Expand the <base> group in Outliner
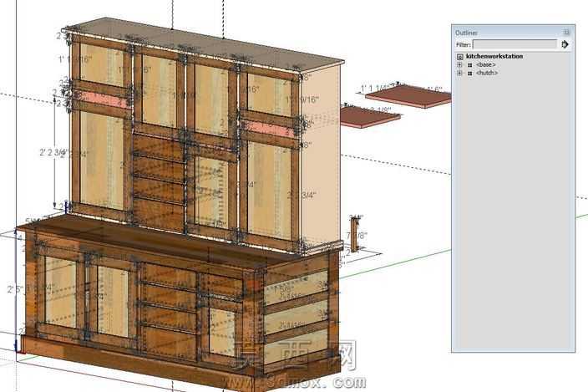Screen dimensions: 588x392 point(459,65)
